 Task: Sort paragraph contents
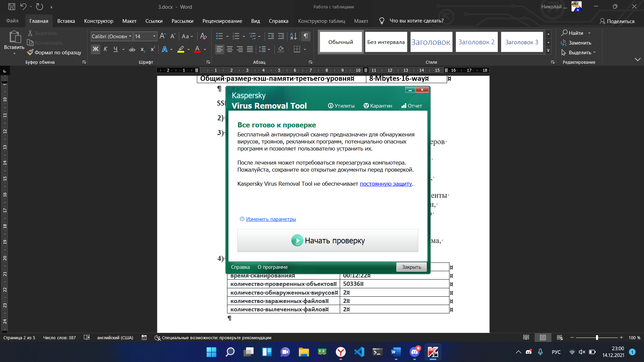(293, 36)
